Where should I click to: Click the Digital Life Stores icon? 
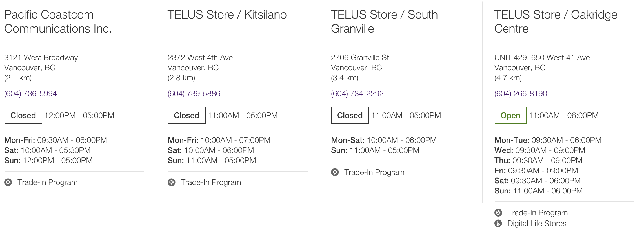[498, 224]
